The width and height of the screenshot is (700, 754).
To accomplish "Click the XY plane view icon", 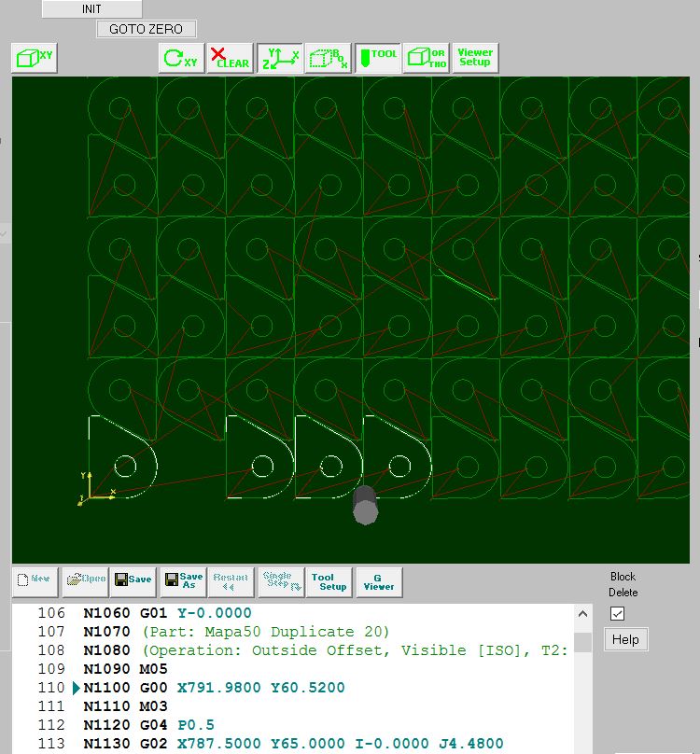I will (x=35, y=58).
